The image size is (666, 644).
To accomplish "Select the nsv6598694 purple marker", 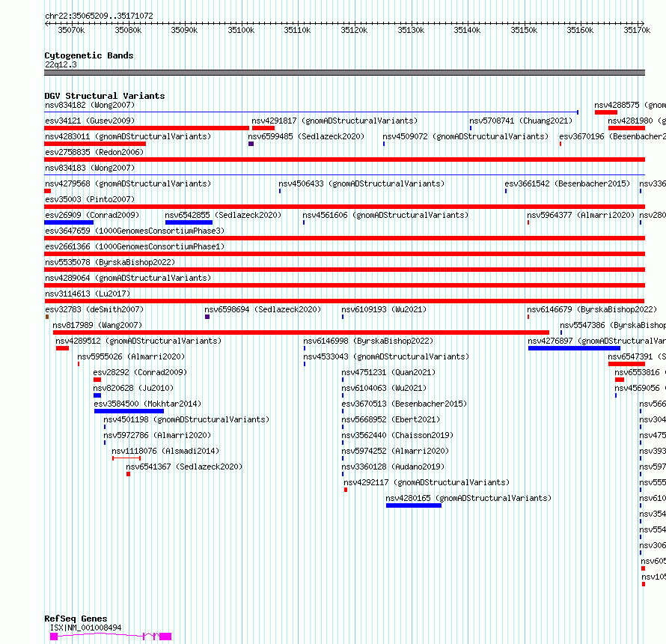I will pyautogui.click(x=207, y=317).
